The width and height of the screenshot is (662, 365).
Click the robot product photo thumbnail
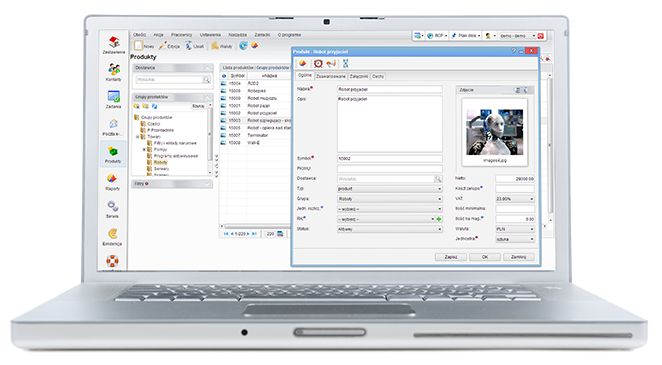pos(494,132)
